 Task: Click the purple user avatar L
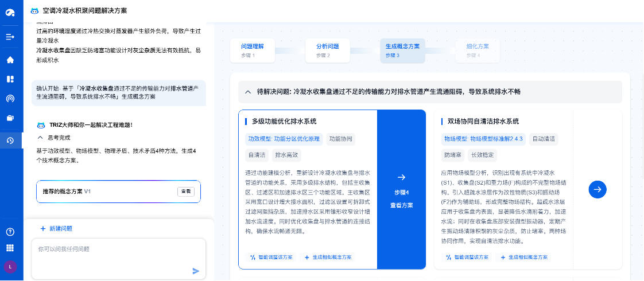(x=10, y=266)
